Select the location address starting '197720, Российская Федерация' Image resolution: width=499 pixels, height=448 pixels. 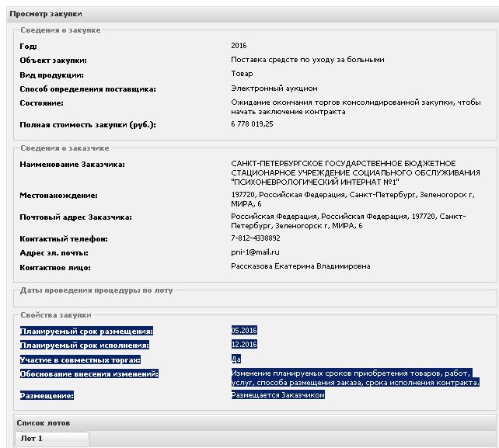(x=353, y=199)
